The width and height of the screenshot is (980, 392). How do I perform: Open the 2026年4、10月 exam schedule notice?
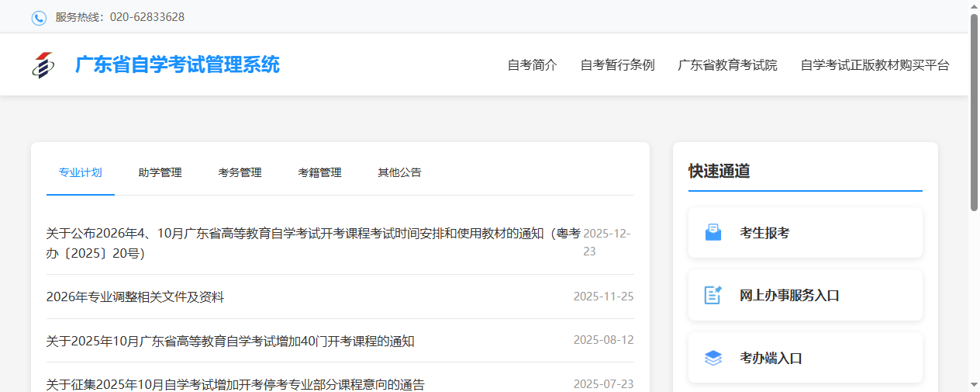click(x=310, y=234)
